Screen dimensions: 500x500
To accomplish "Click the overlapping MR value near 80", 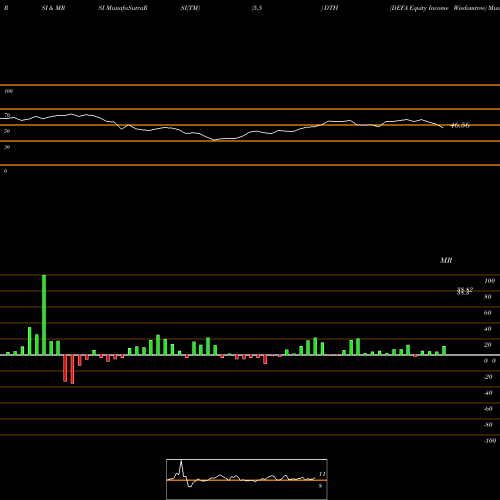I will pos(465,291).
